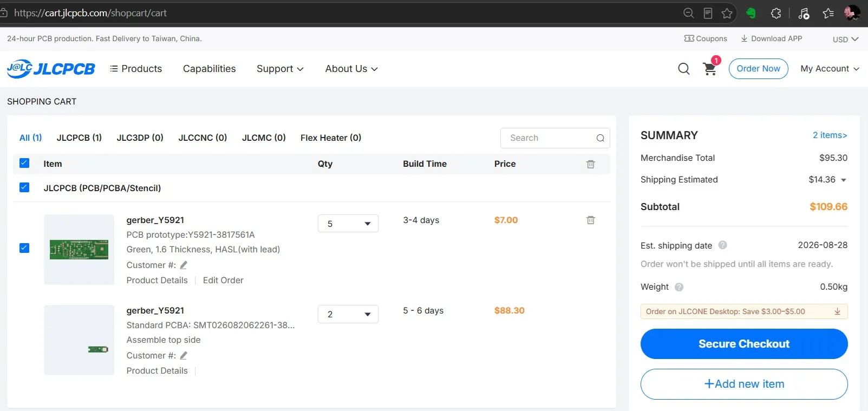Click the Coupons link
The width and height of the screenshot is (868, 411).
coord(706,38)
